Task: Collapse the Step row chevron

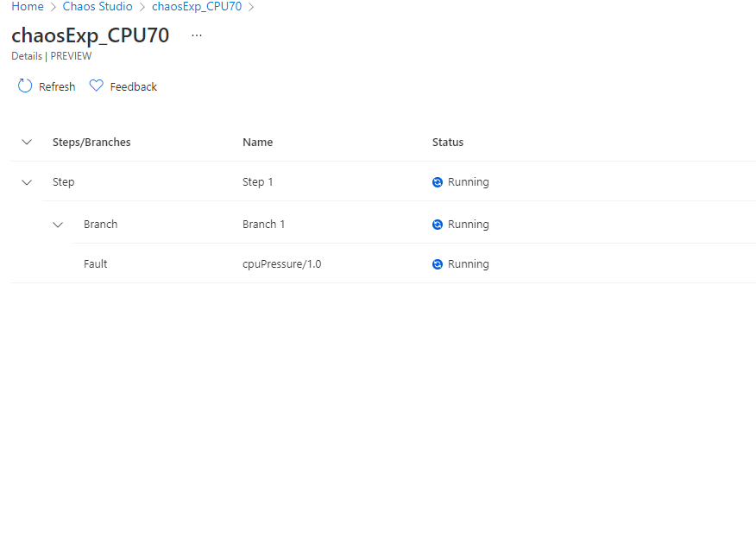Action: (27, 182)
